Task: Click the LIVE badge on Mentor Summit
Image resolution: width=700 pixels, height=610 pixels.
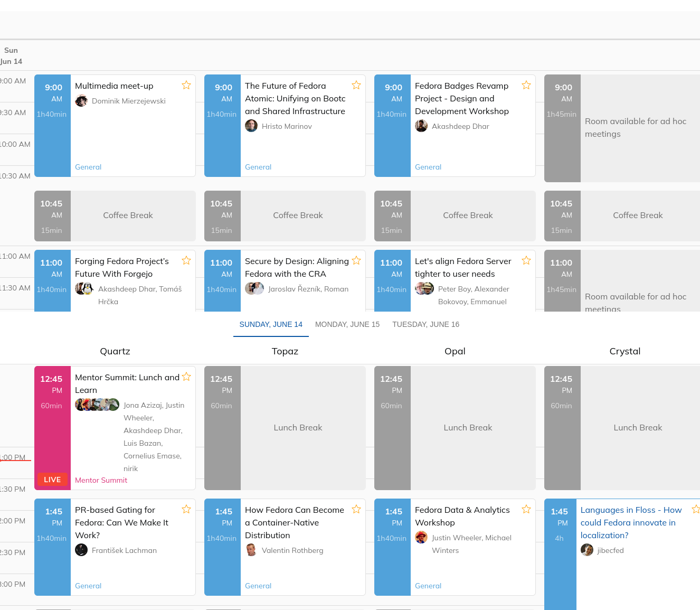Action: click(52, 480)
